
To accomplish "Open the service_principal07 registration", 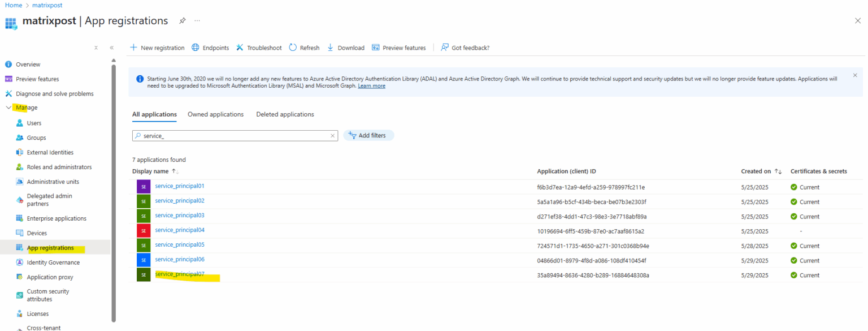I will coord(180,274).
